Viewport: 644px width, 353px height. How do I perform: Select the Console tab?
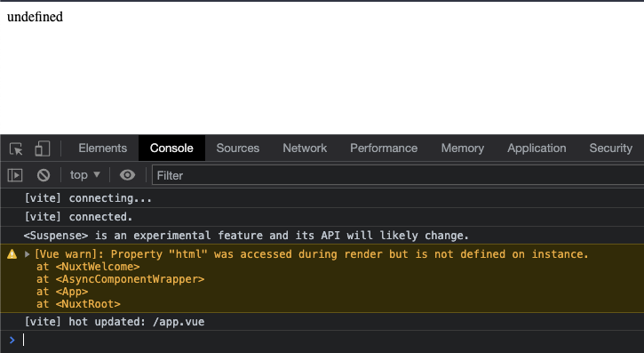(x=171, y=148)
